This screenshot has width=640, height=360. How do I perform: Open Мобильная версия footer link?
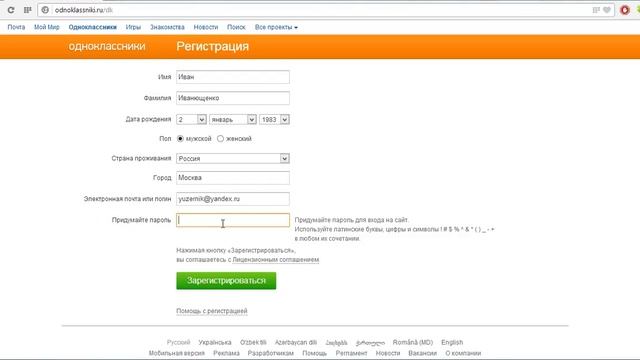[x=176, y=353]
